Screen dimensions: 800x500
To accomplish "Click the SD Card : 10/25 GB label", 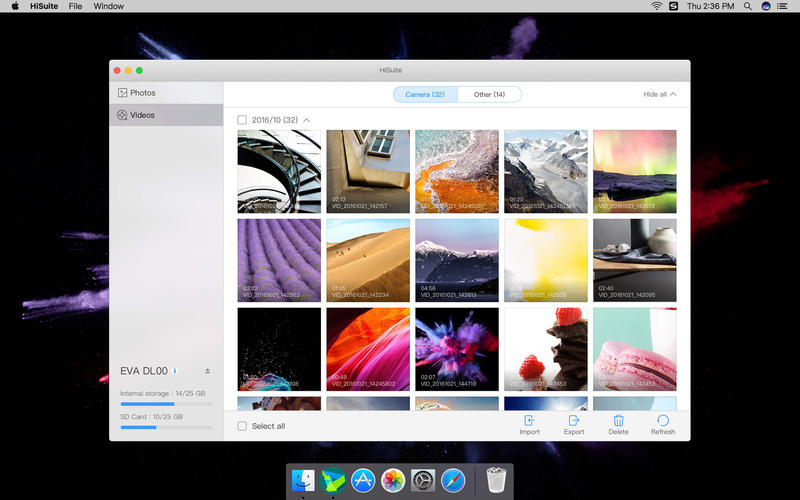I will [151, 416].
